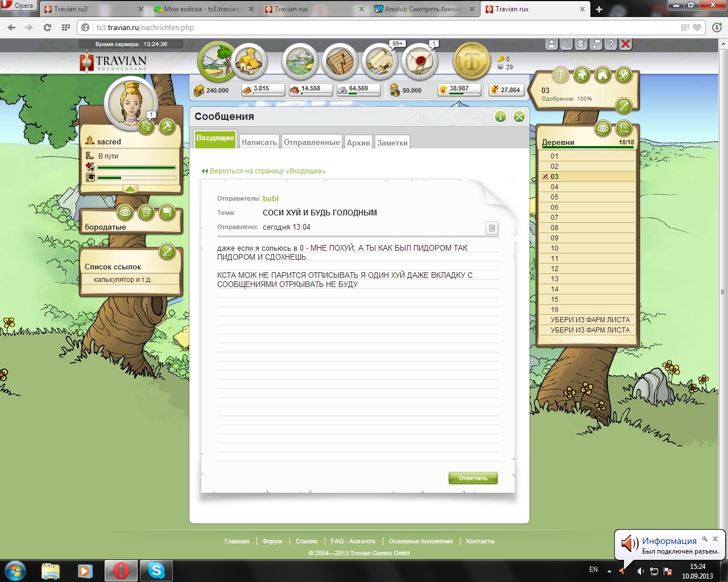Edit the link list with pencil icon
The height and width of the screenshot is (582, 728).
tap(167, 252)
